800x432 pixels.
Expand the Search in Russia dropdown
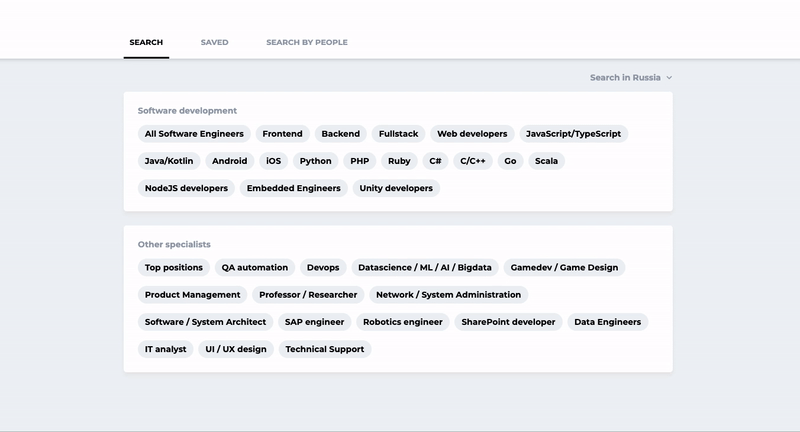click(631, 78)
